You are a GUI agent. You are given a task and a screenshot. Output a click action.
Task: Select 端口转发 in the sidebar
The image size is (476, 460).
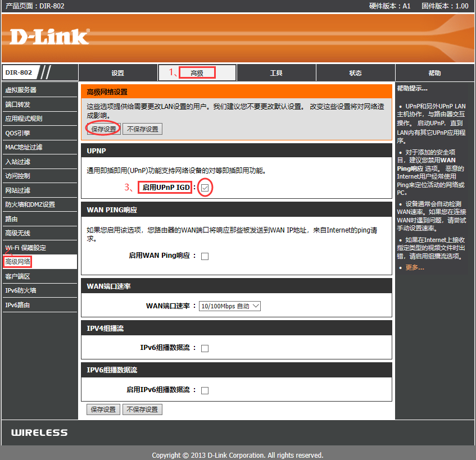click(x=17, y=104)
